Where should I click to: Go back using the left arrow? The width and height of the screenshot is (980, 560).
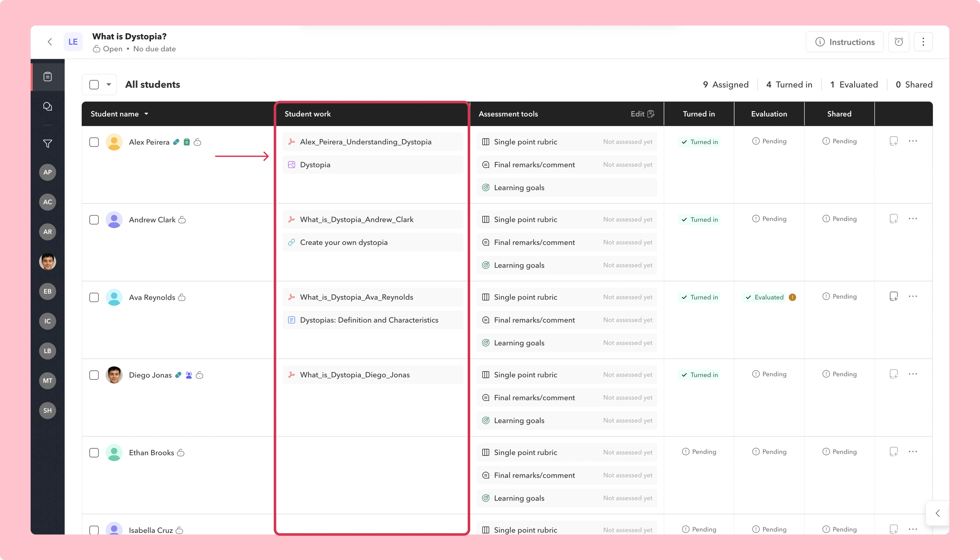(x=50, y=42)
